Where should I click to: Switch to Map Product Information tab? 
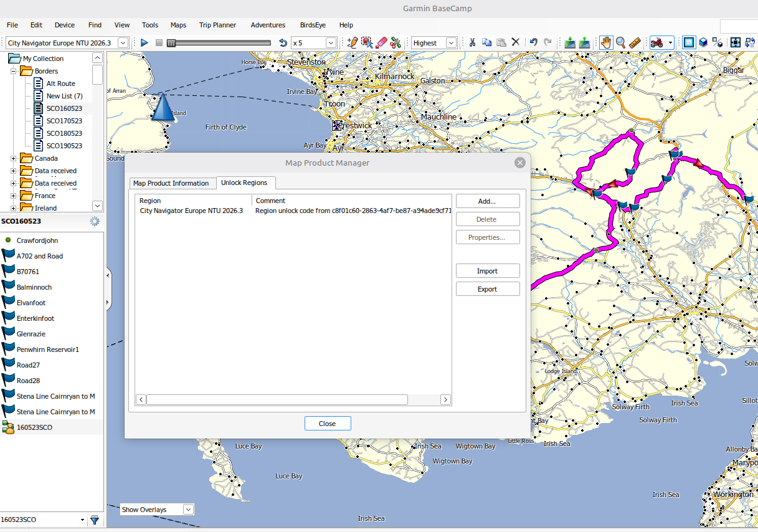point(171,183)
